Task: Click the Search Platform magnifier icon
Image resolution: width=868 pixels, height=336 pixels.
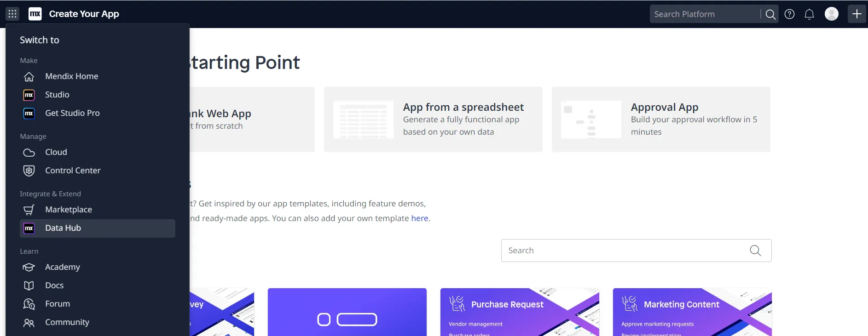Action: click(x=770, y=14)
